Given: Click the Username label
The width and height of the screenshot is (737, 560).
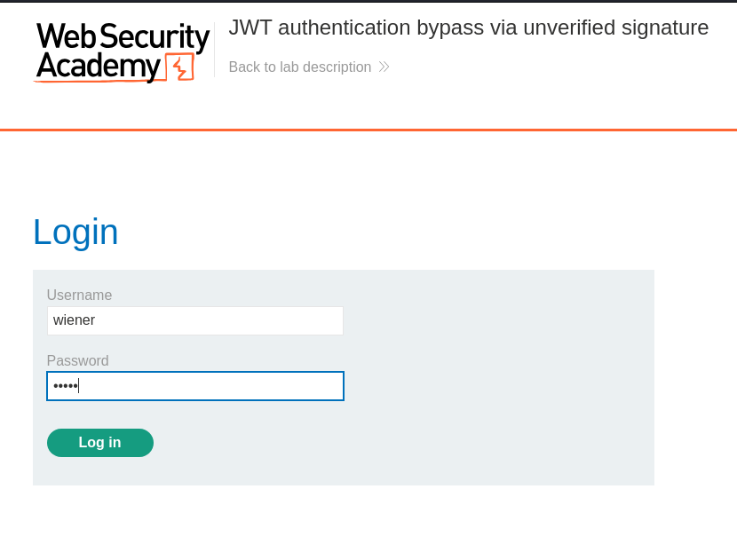Looking at the screenshot, I should click(79, 295).
